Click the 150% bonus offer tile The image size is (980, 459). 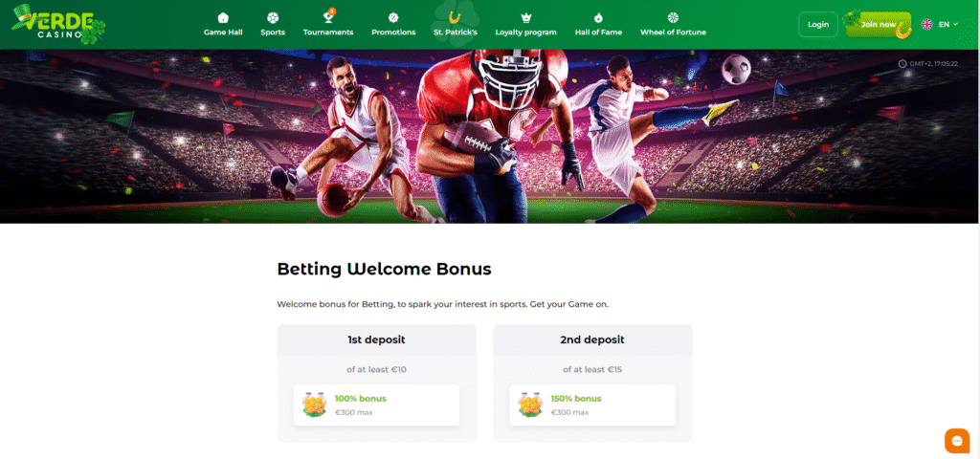coord(592,405)
